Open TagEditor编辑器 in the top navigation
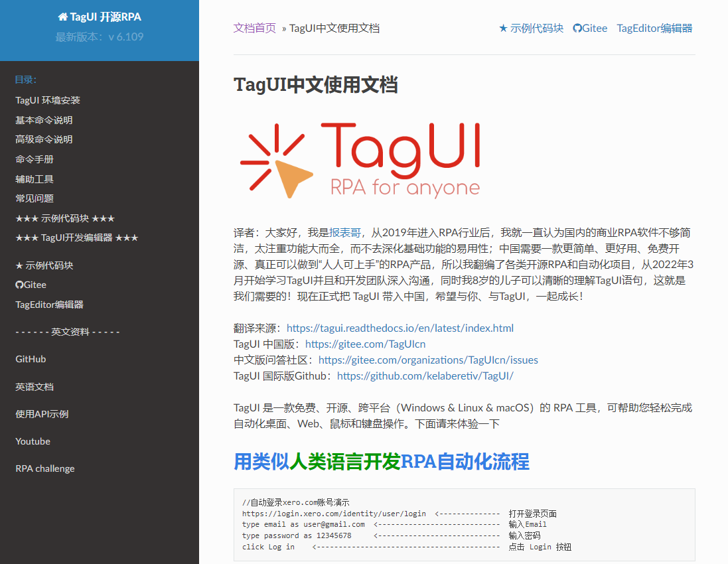This screenshot has height=564, width=728. (x=654, y=29)
